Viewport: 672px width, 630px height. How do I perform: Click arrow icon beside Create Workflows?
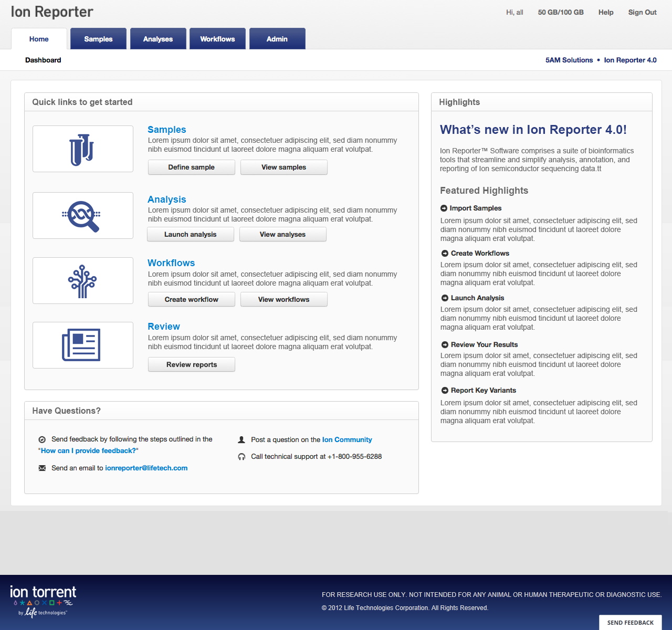(445, 254)
